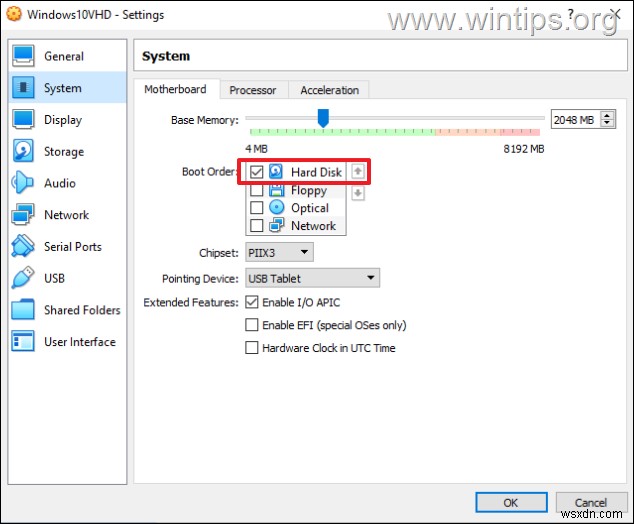Select Audio in the settings list

pyautogui.click(x=68, y=183)
